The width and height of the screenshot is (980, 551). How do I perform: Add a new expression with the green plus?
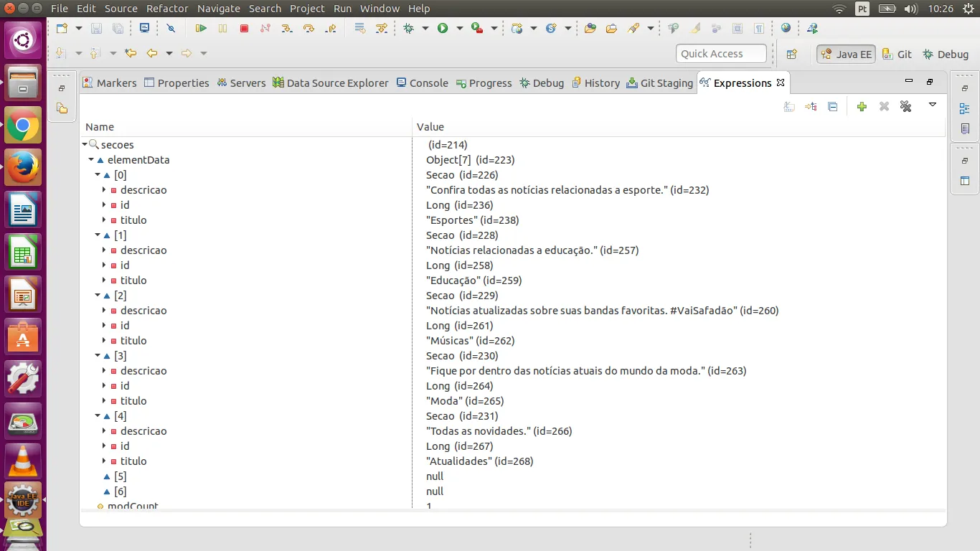pos(862,106)
